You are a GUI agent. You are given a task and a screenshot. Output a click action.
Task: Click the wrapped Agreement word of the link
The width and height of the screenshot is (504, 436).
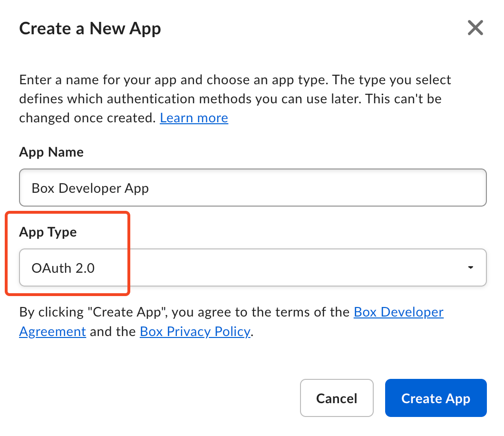click(52, 331)
